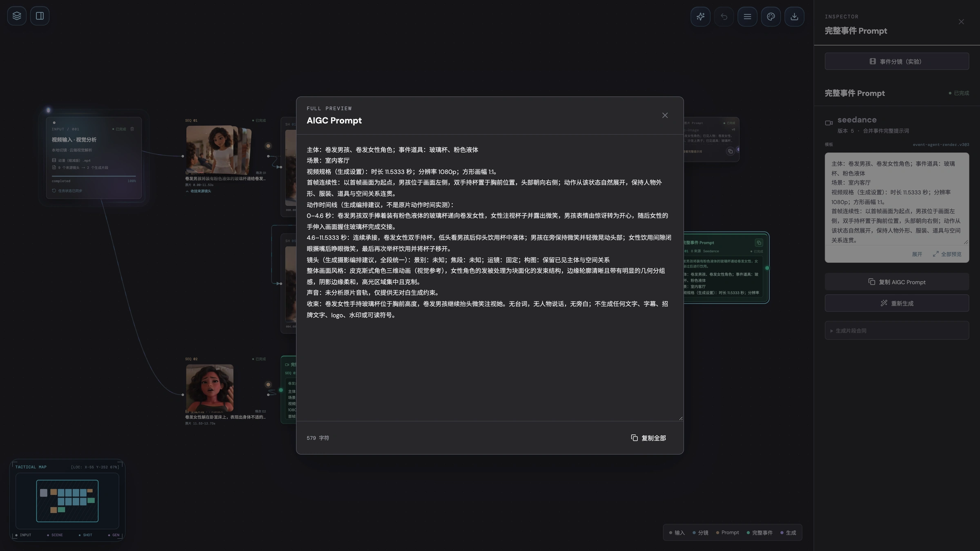Click the film strip icon in 事件分镜 button
The height and width of the screenshot is (551, 980).
(873, 61)
